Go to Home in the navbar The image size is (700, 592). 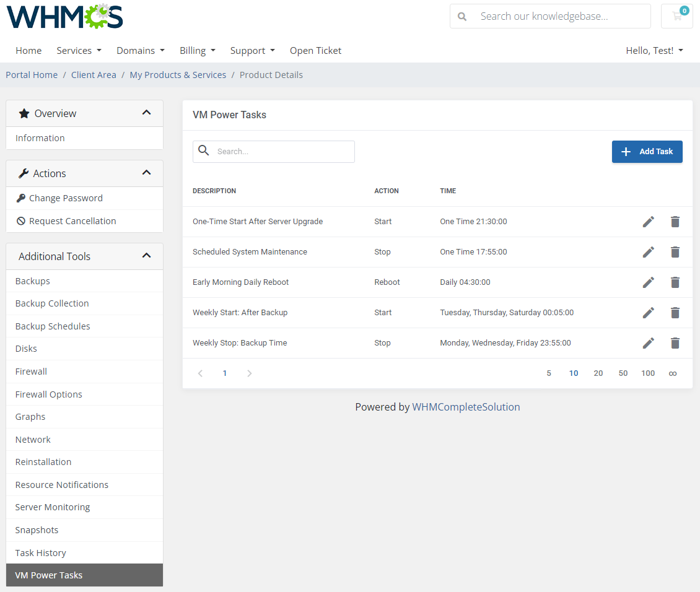[x=28, y=50]
